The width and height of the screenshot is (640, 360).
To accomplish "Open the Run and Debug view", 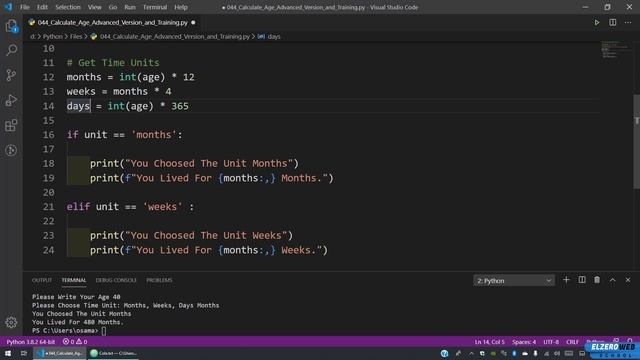I will [11, 100].
